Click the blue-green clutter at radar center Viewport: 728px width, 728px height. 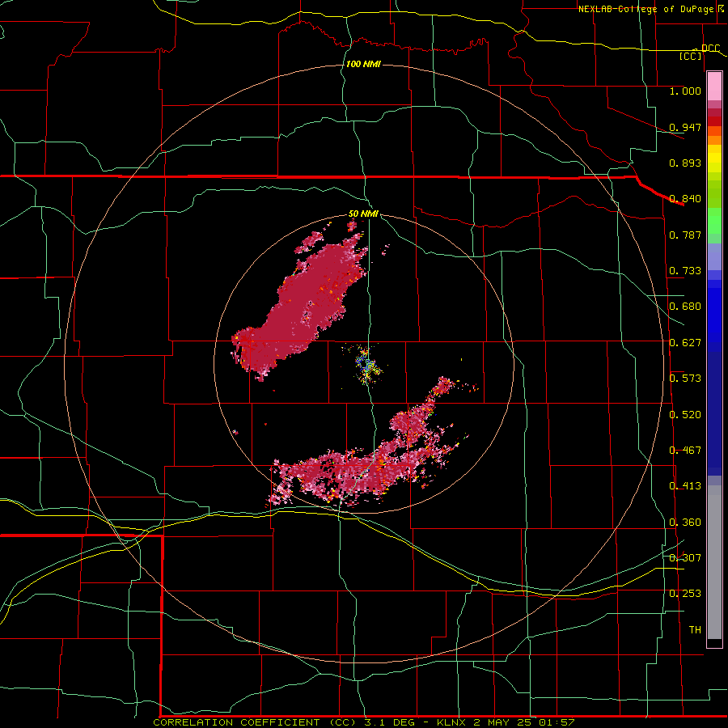[366, 365]
